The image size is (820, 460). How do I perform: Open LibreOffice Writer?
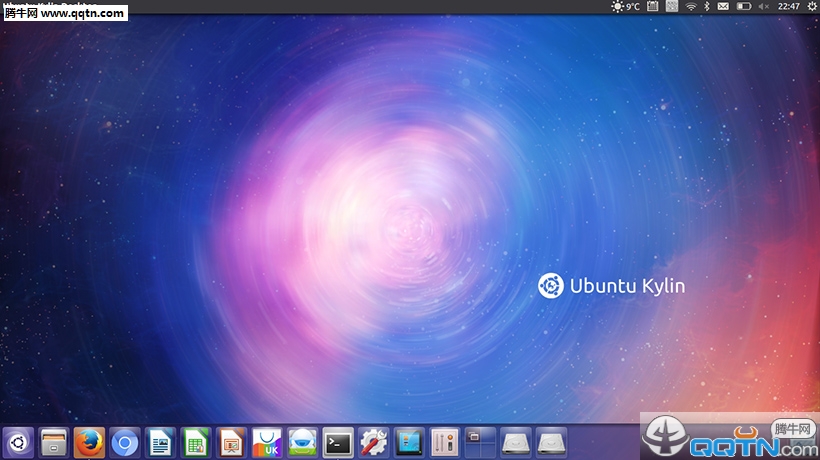coord(160,443)
